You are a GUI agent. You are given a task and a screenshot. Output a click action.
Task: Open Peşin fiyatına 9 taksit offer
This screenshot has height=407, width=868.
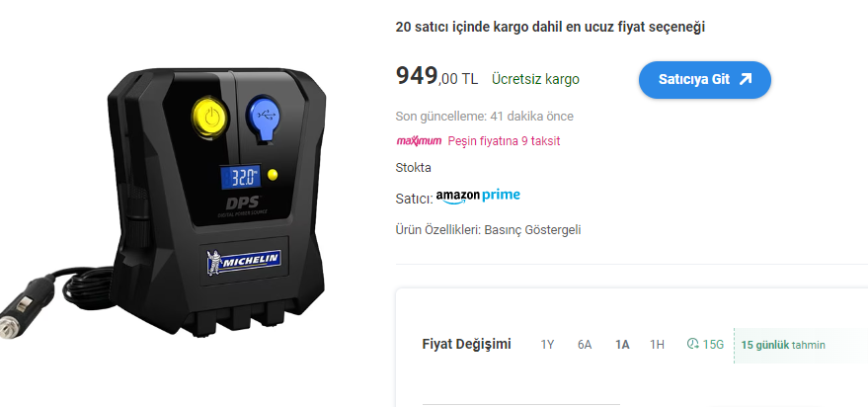coord(504,140)
